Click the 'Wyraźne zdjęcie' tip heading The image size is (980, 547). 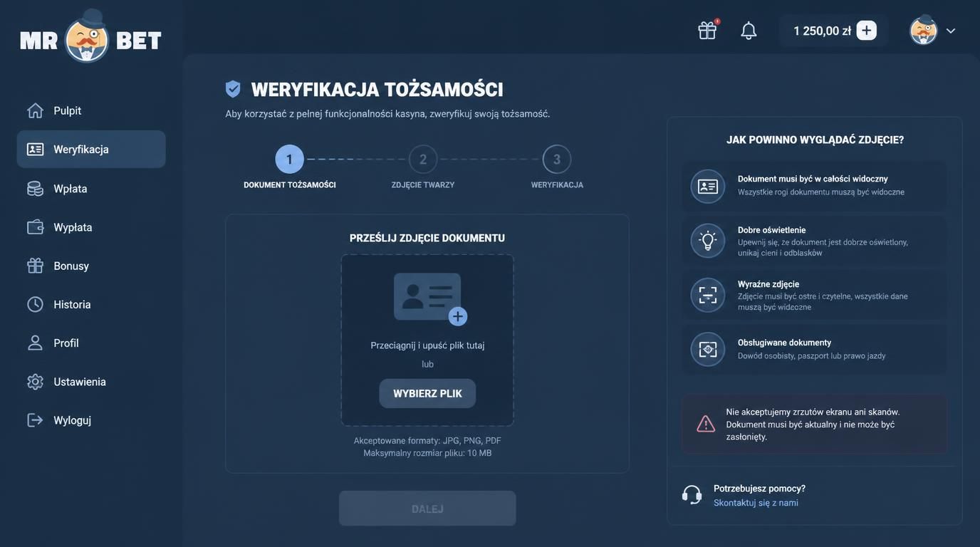click(x=768, y=284)
